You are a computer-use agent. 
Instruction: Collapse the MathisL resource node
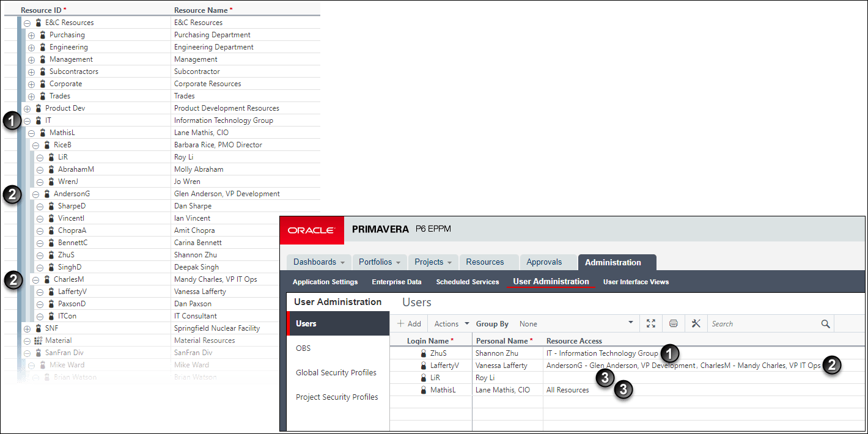(x=31, y=133)
